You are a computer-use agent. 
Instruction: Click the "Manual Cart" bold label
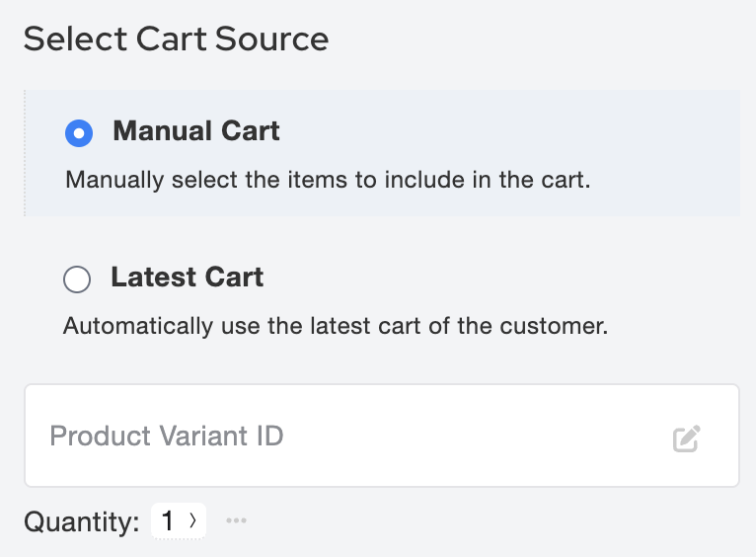coord(196,131)
